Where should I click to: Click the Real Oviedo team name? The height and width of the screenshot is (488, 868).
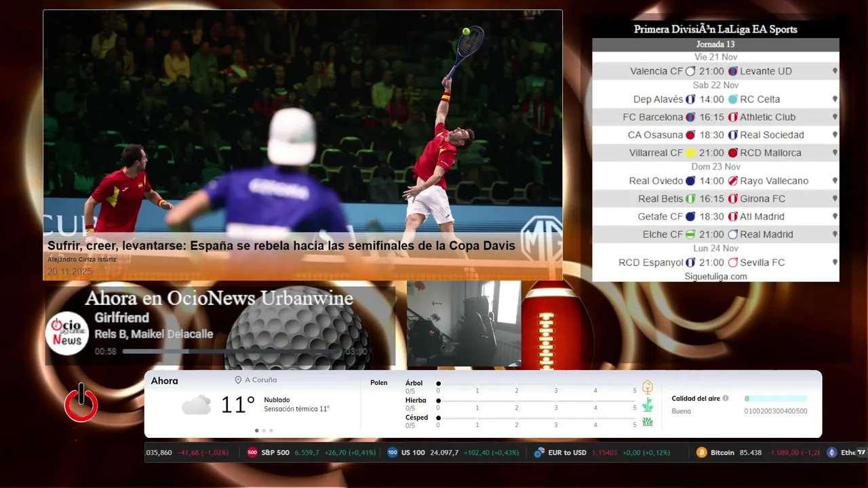[x=656, y=181]
